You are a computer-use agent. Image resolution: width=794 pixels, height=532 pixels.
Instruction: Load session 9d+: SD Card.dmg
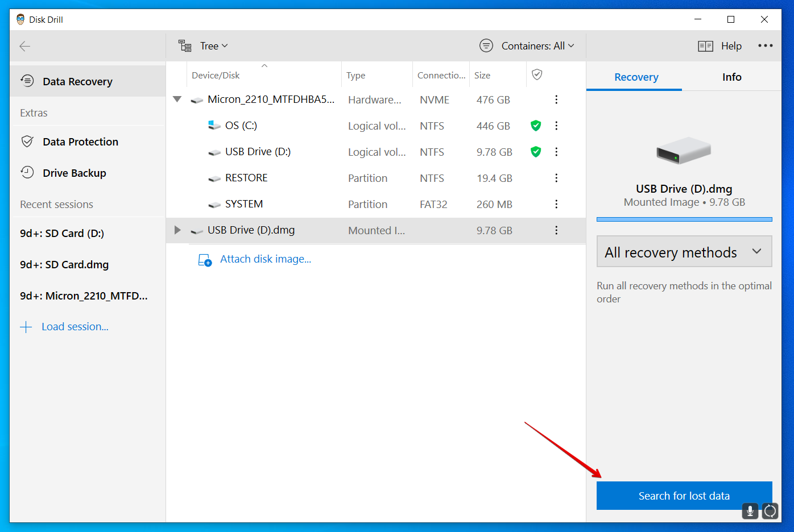(64, 264)
